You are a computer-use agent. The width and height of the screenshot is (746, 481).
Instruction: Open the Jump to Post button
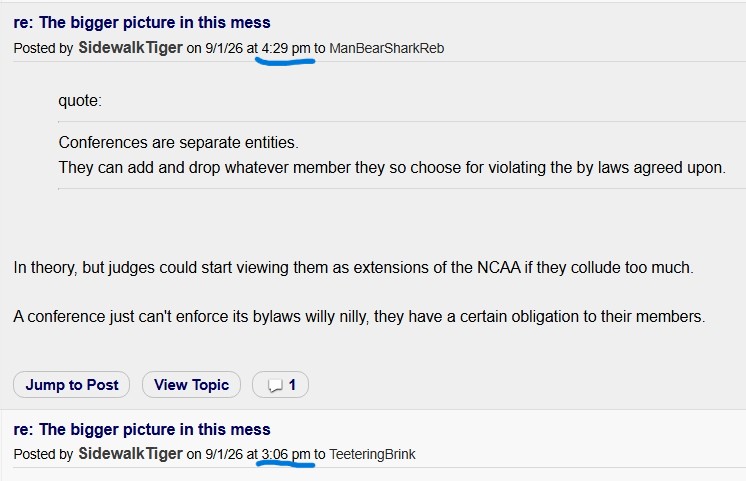pyautogui.click(x=71, y=384)
